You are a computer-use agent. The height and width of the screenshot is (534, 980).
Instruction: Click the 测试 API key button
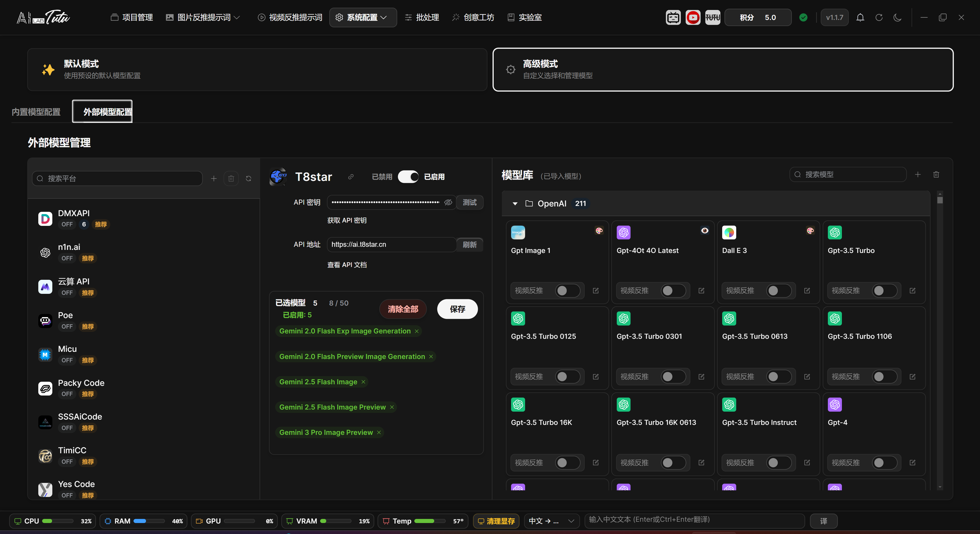469,202
